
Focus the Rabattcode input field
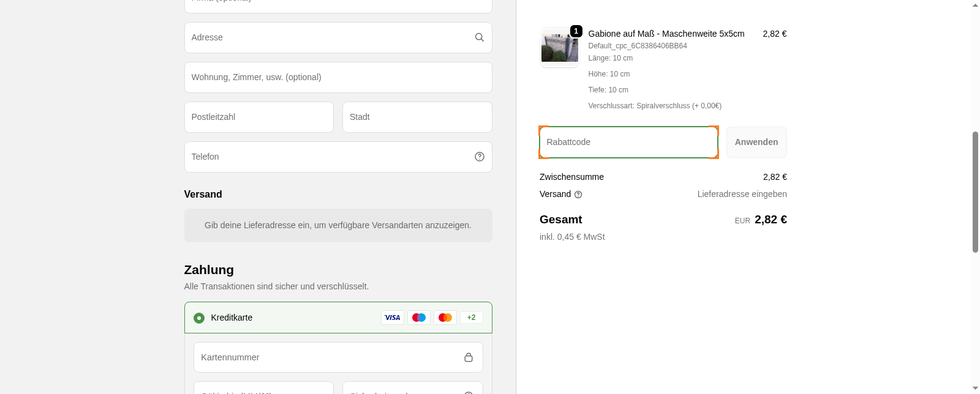628,142
